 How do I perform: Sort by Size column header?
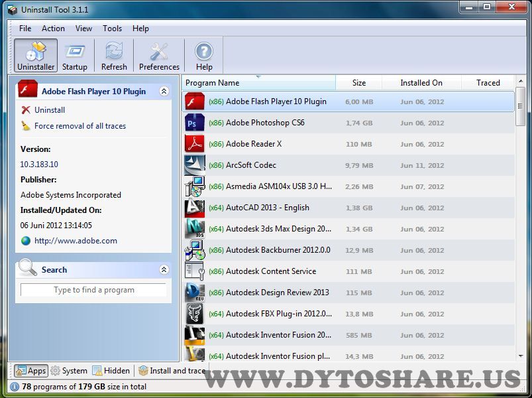click(x=358, y=82)
